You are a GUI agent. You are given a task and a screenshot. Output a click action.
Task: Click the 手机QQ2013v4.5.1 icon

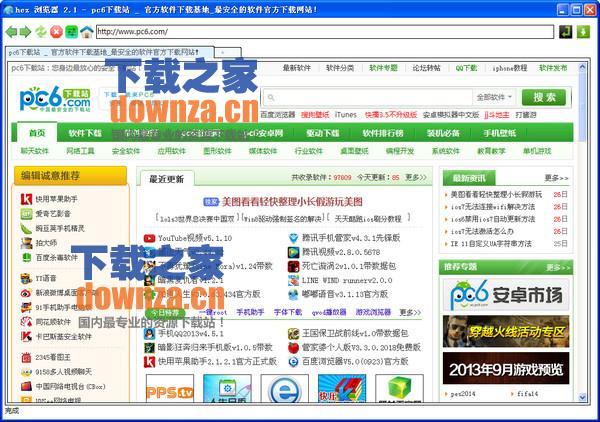pyautogui.click(x=149, y=334)
